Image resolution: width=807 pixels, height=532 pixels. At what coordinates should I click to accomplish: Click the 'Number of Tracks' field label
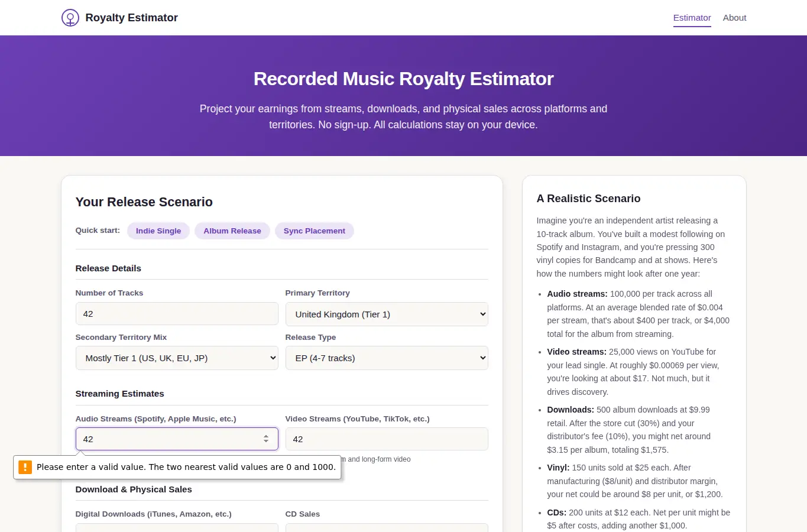pos(109,293)
